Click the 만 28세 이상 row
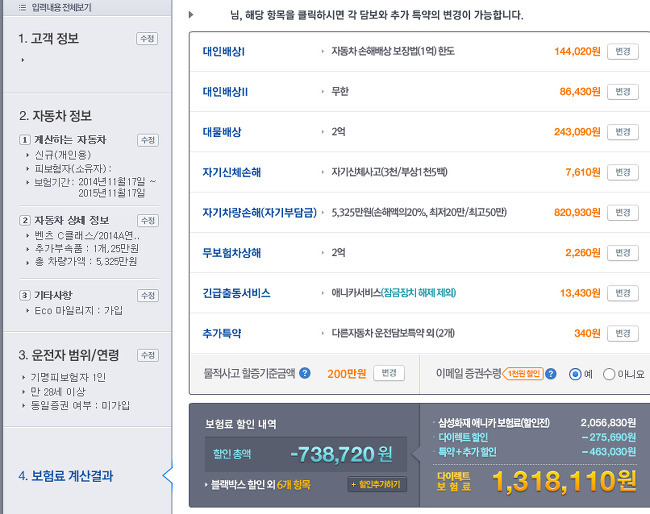Image resolution: width=650 pixels, height=514 pixels. (58, 391)
